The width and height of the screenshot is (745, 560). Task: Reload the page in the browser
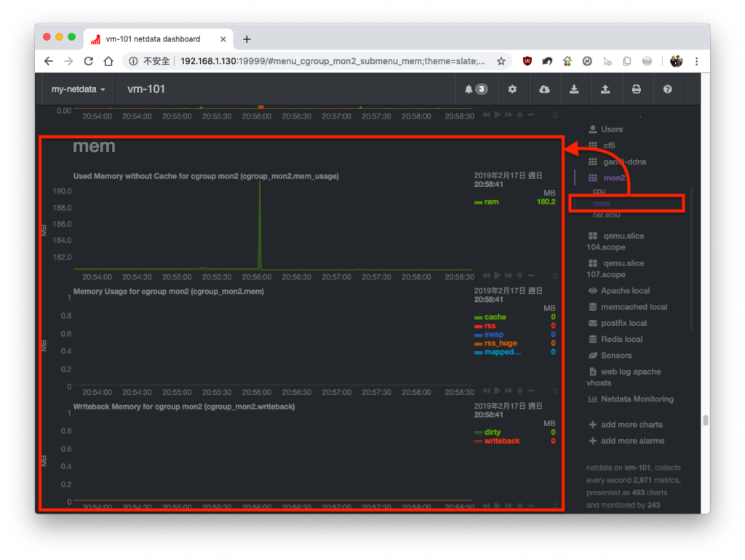pos(88,61)
